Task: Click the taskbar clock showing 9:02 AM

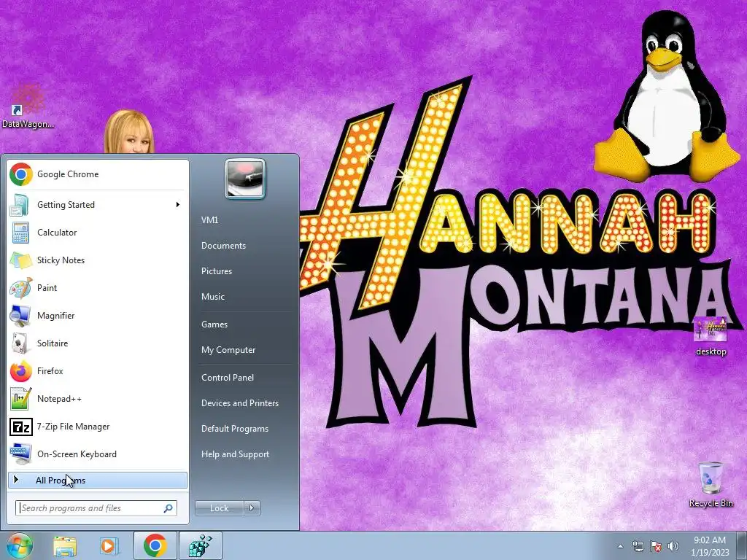Action: coord(710,546)
